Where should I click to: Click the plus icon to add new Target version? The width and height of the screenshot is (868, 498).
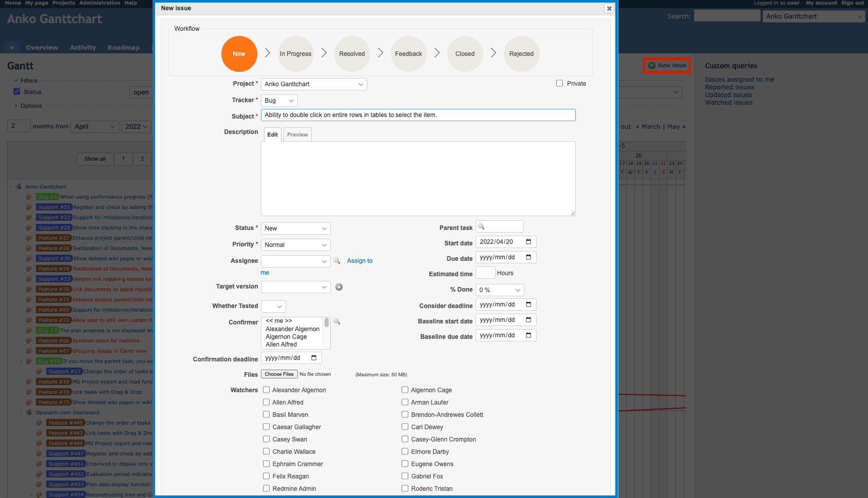339,286
